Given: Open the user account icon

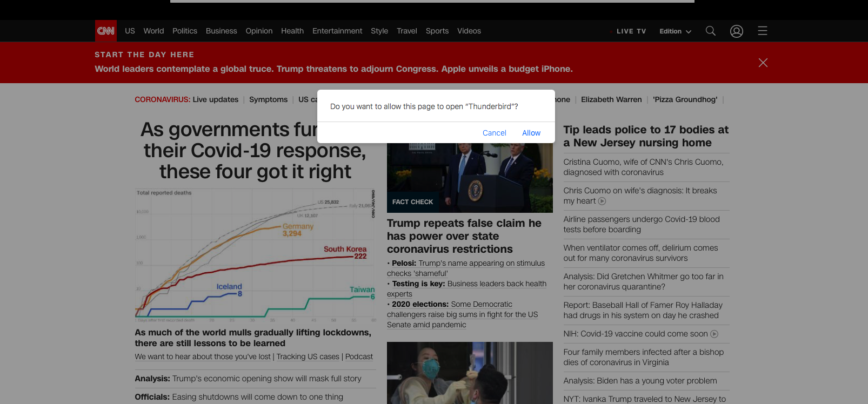Looking at the screenshot, I should 737,31.
